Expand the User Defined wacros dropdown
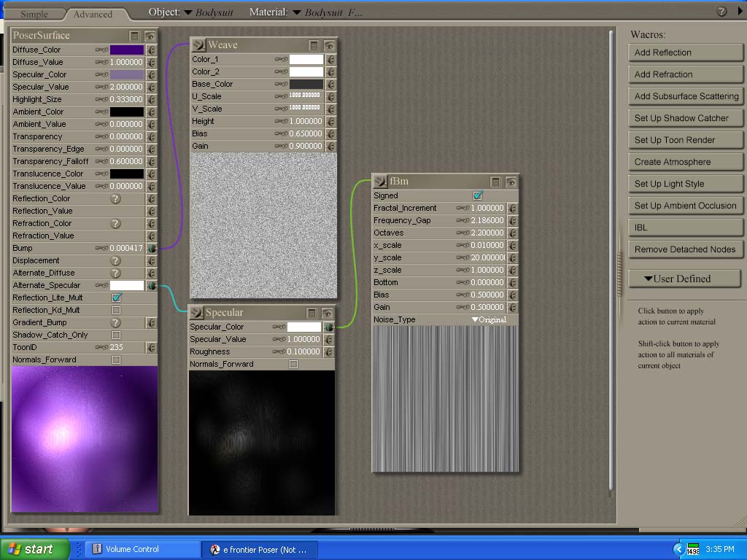This screenshot has height=560, width=747. click(x=684, y=279)
